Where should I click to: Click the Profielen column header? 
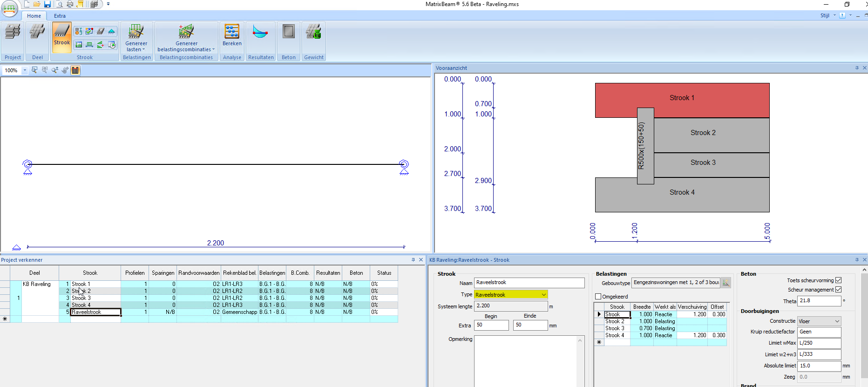point(135,273)
